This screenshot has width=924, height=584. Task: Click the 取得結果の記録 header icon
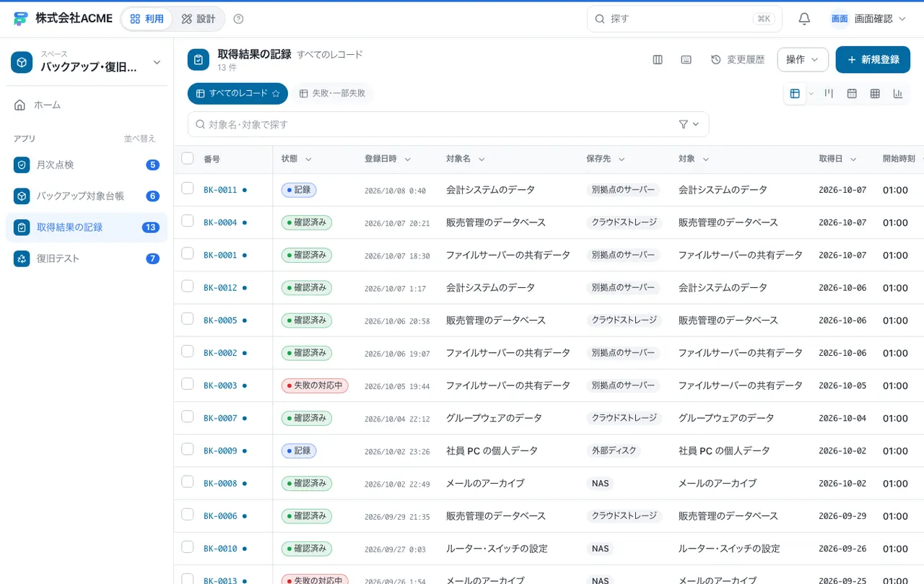(199, 60)
